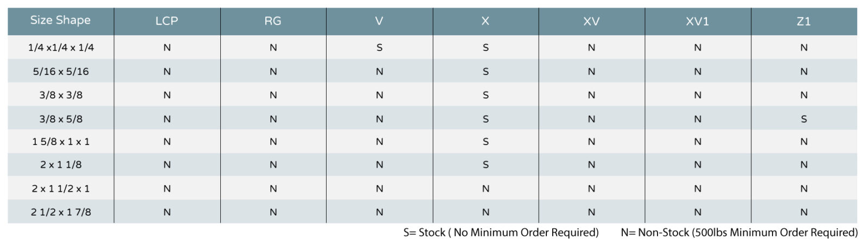The height and width of the screenshot is (245, 868).
Task: Select the XV1 column header
Action: point(698,21)
